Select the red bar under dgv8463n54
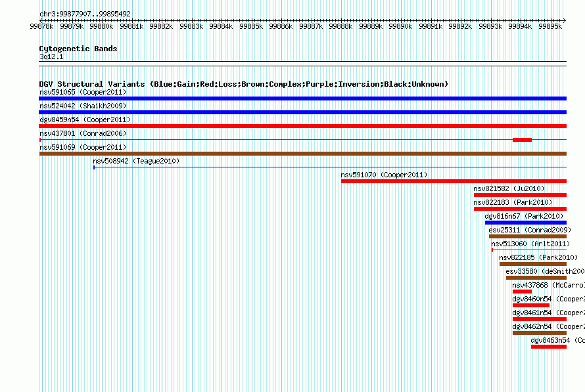 (549, 347)
